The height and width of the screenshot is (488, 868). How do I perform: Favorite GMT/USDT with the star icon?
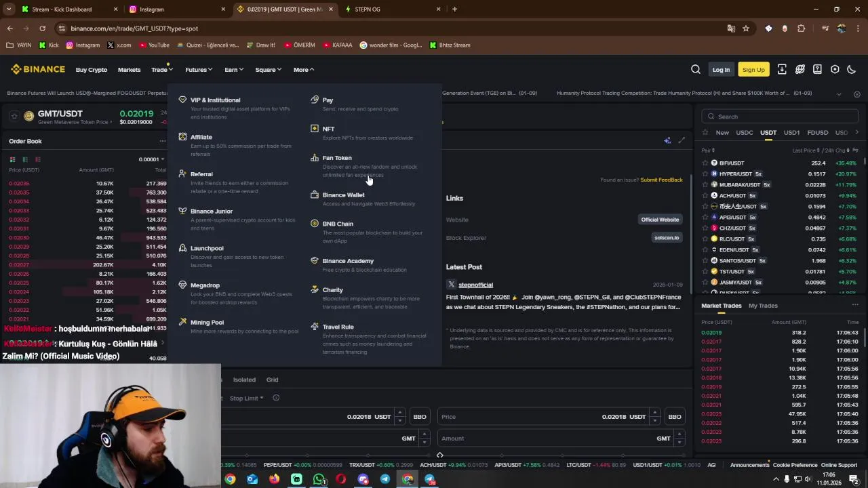click(14, 117)
